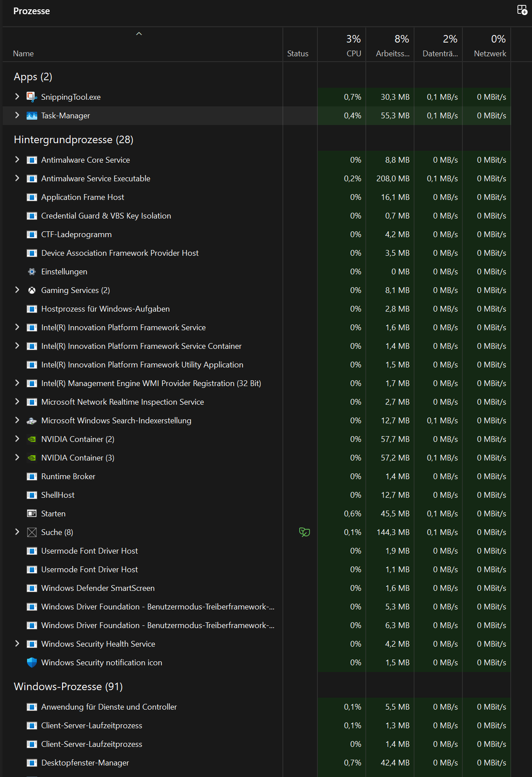Expand the Suche (8) process group
Image resolution: width=532 pixels, height=777 pixels.
(17, 531)
